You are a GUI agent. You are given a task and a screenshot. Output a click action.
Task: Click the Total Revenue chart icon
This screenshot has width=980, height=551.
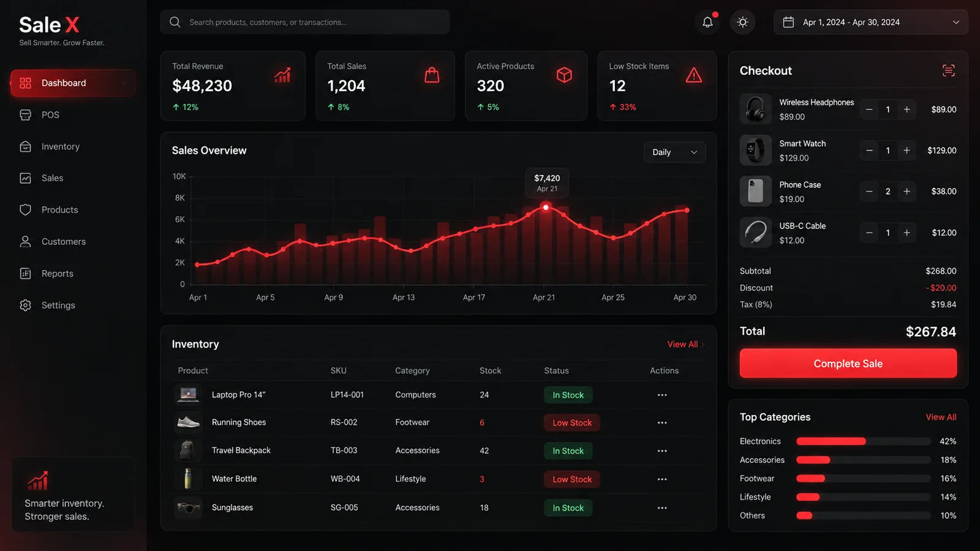pos(282,75)
